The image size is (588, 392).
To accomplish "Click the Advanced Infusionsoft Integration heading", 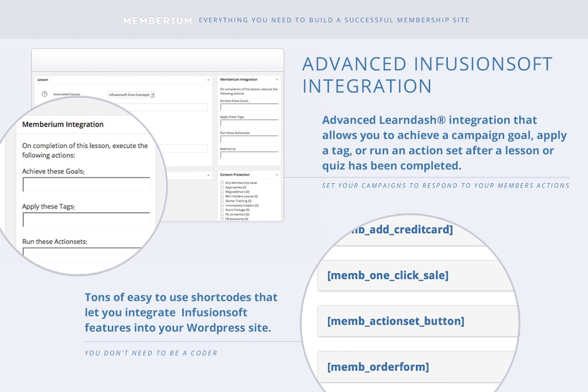I will 427,75.
